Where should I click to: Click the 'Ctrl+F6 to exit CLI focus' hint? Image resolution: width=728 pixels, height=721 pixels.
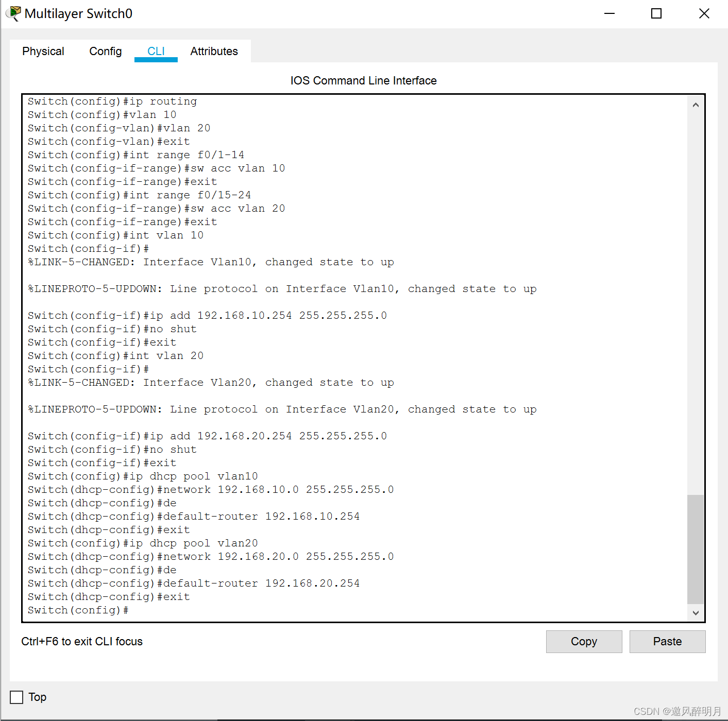(82, 642)
